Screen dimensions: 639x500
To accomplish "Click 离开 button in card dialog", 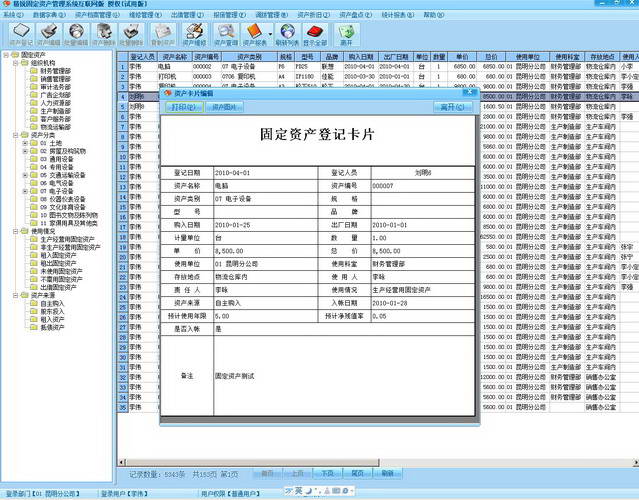I will [x=452, y=107].
